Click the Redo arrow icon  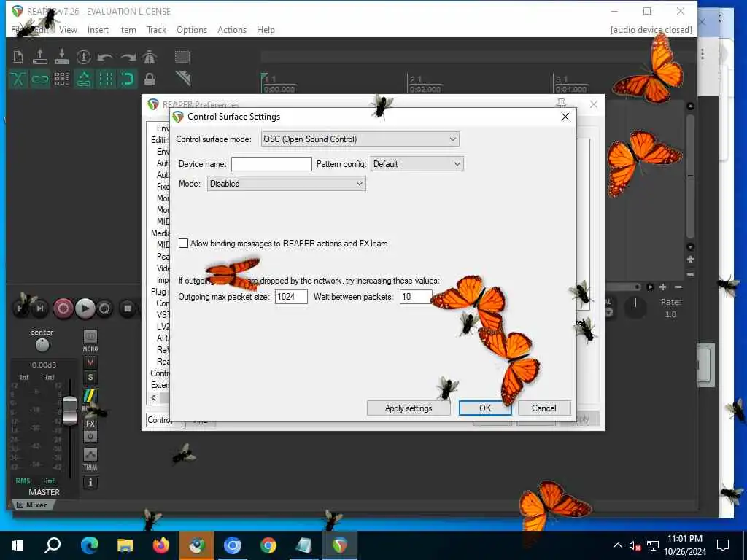128,58
